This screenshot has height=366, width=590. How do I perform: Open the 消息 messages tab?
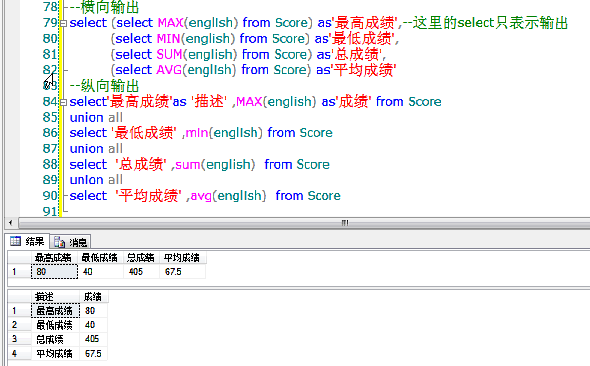coord(70,242)
